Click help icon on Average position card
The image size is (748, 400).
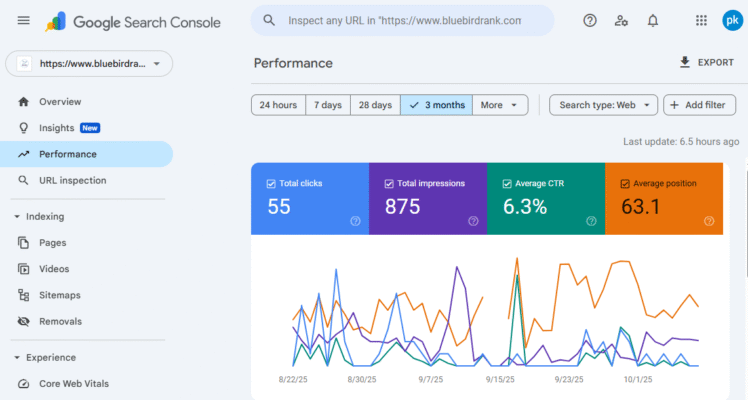tap(709, 221)
